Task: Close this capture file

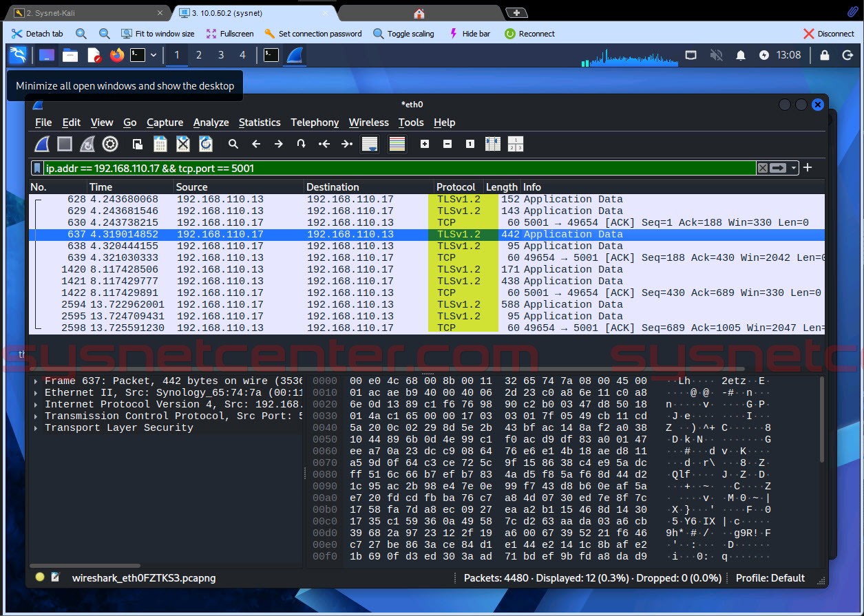Action: click(183, 144)
